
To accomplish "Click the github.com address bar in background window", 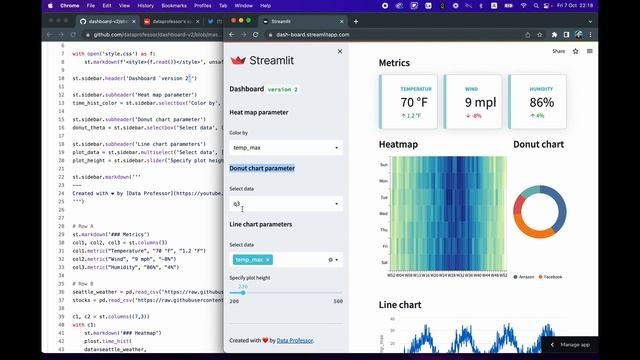I will pos(157,35).
